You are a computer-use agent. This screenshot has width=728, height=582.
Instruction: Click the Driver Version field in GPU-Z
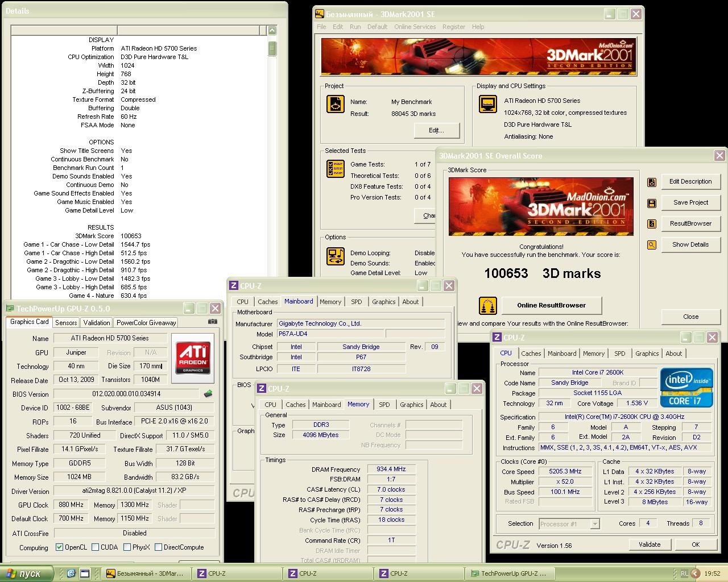coord(134,490)
